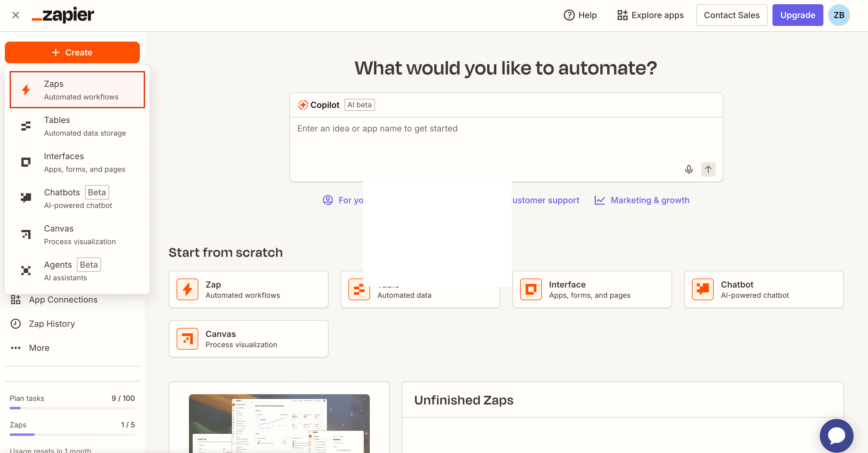The image size is (868, 453).
Task: Open the Explore apps page
Action: click(650, 15)
